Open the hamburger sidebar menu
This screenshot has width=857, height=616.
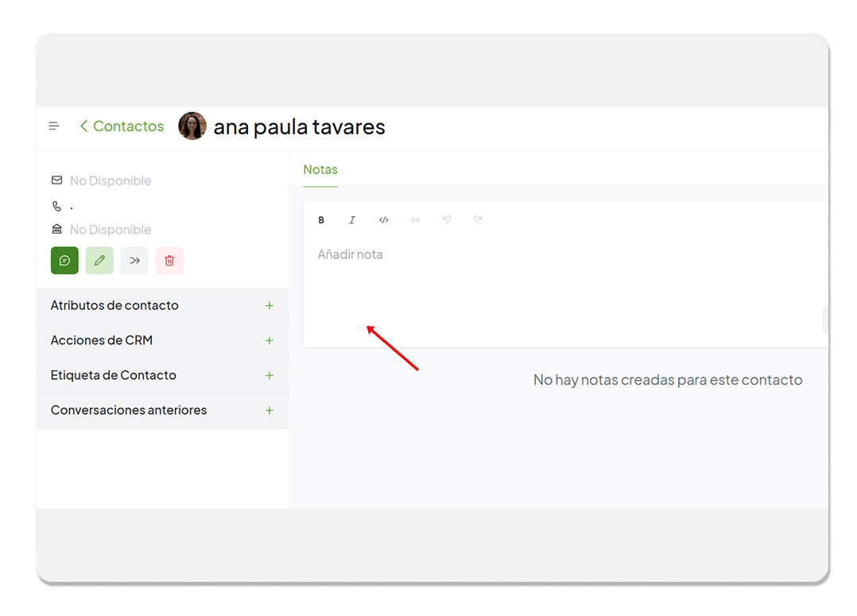pyautogui.click(x=54, y=126)
